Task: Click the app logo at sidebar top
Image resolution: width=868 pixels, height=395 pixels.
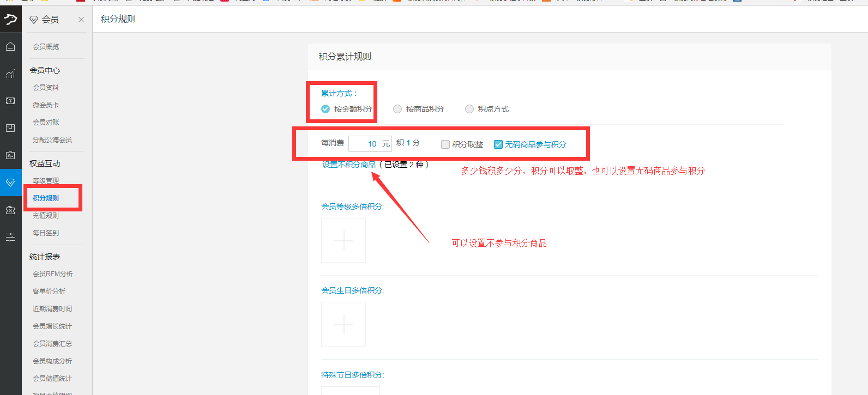Action: pyautogui.click(x=10, y=20)
